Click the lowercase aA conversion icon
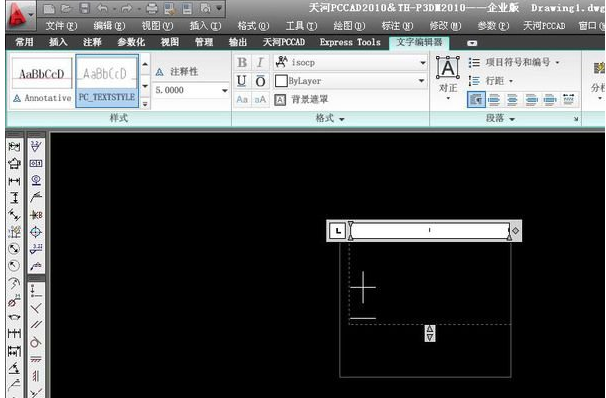606x398 pixels. pos(260,100)
